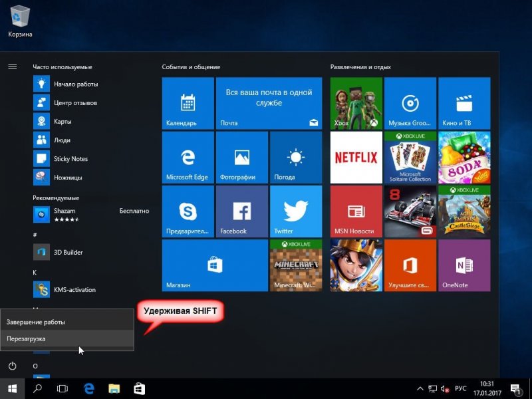Open taskbar search magnifier

point(38,388)
